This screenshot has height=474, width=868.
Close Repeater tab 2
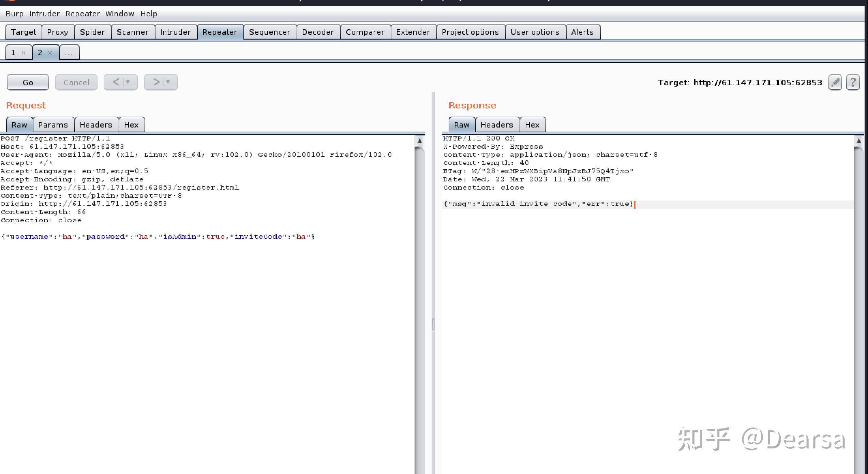click(x=50, y=53)
